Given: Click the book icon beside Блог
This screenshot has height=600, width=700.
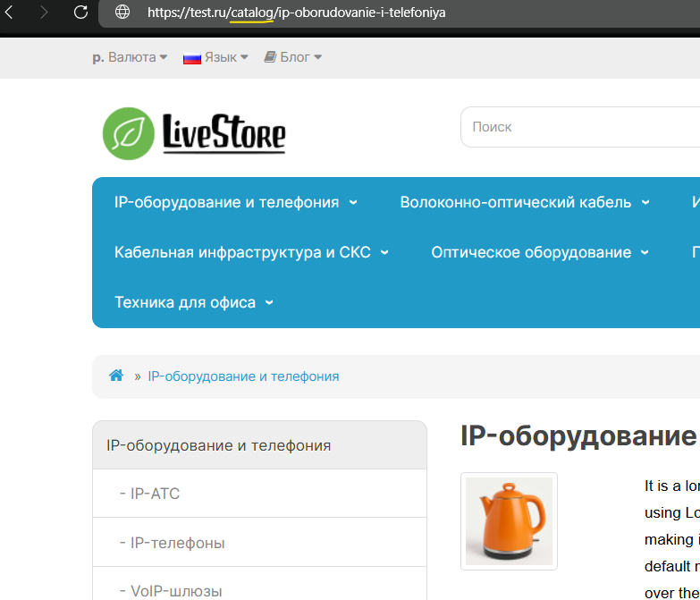Looking at the screenshot, I should [270, 57].
